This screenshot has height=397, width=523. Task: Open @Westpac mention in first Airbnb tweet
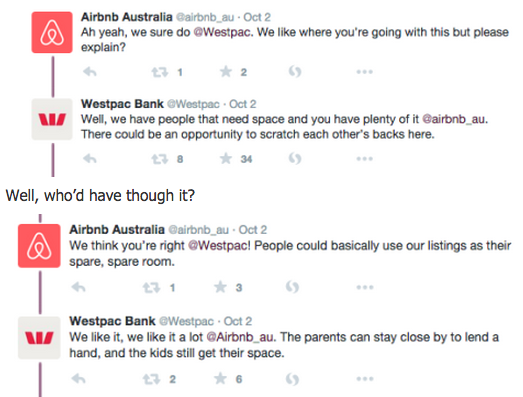tap(221, 33)
